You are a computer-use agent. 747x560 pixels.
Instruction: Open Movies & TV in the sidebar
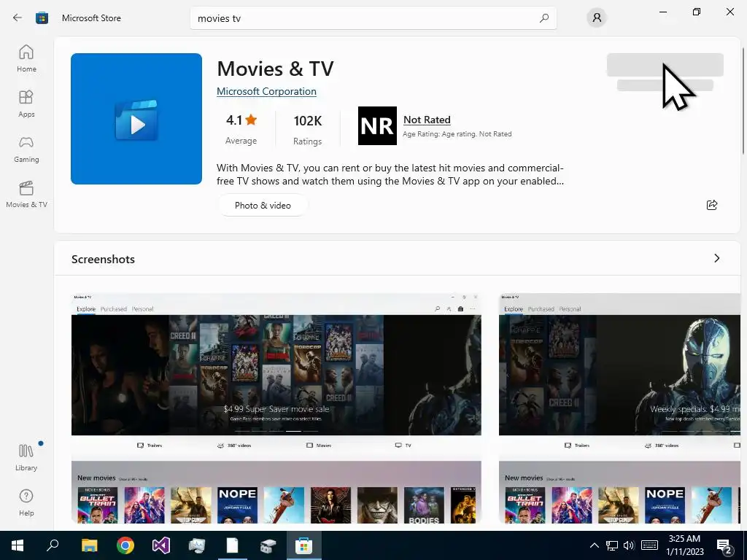point(26,195)
